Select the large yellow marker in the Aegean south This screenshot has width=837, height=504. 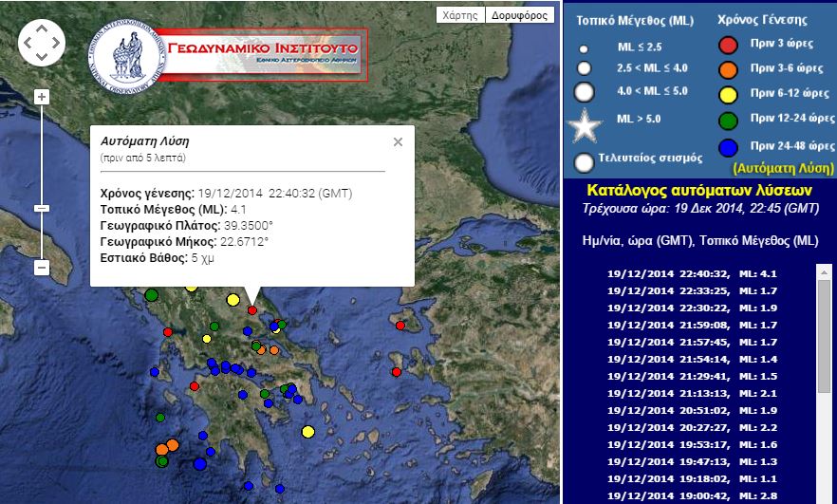[x=308, y=431]
